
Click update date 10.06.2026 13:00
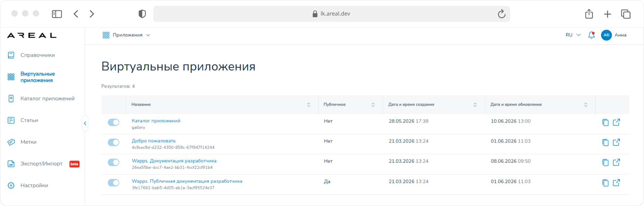click(x=511, y=121)
